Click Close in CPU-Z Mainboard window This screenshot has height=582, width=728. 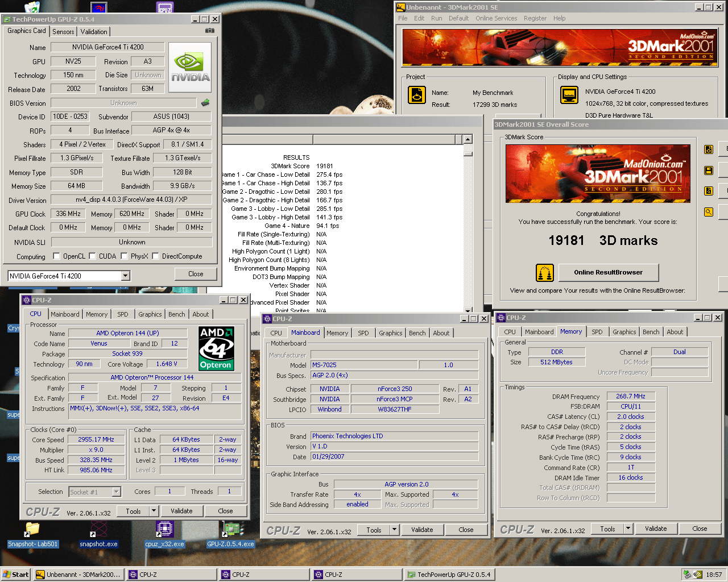click(x=466, y=530)
